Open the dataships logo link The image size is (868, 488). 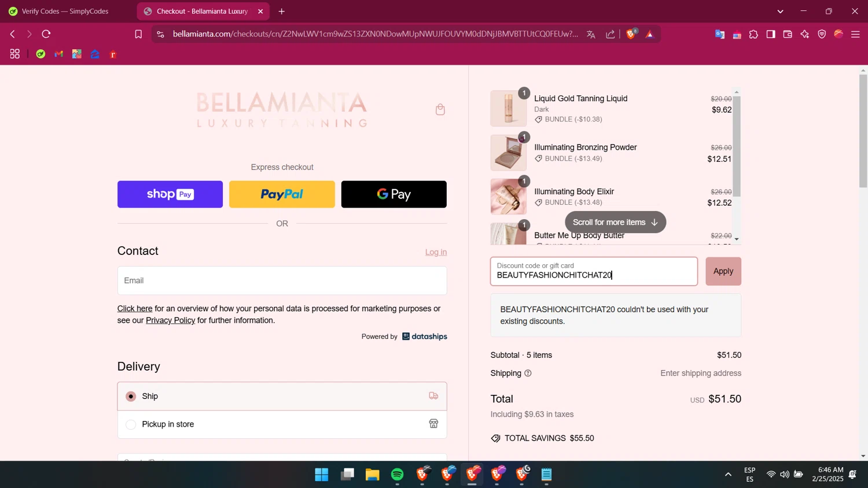click(425, 337)
